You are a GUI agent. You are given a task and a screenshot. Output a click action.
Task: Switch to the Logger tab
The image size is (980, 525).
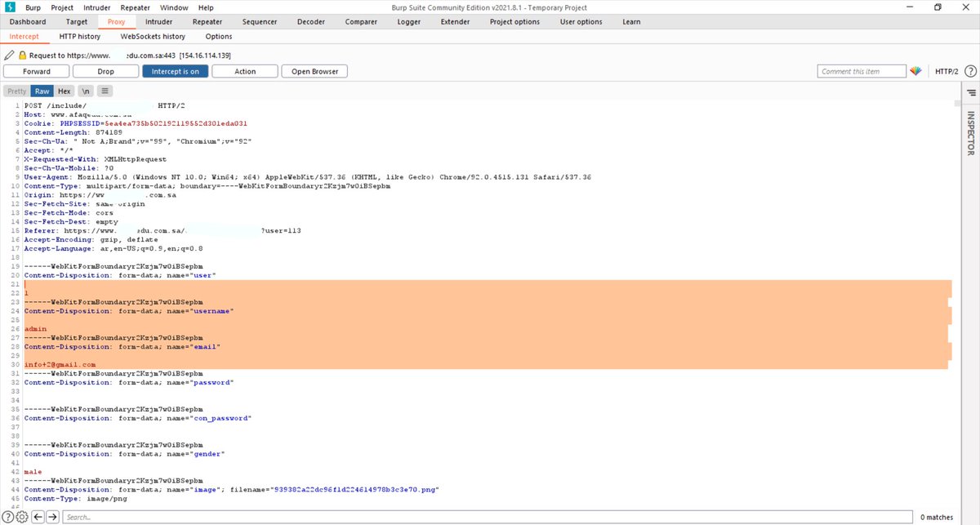[409, 22]
